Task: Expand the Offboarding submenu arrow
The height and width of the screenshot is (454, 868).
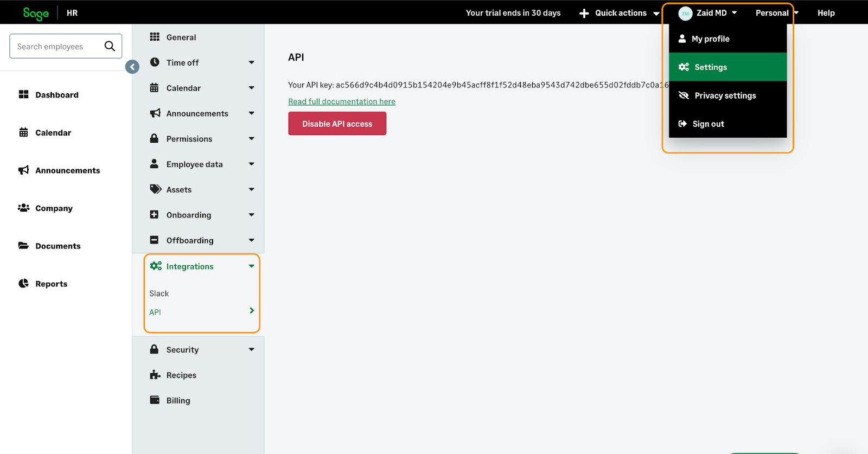Action: (252, 240)
